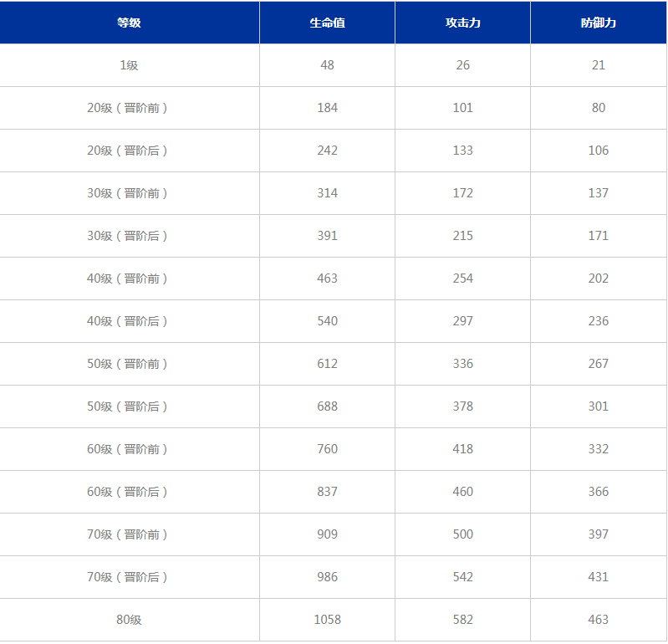Select the 70级（晋阶后） row label
This screenshot has width=668, height=644.
coord(127,576)
